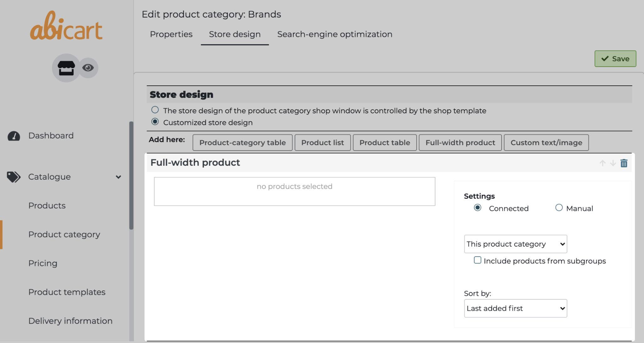Select shop template controlled design option
The image size is (644, 343).
(x=155, y=110)
